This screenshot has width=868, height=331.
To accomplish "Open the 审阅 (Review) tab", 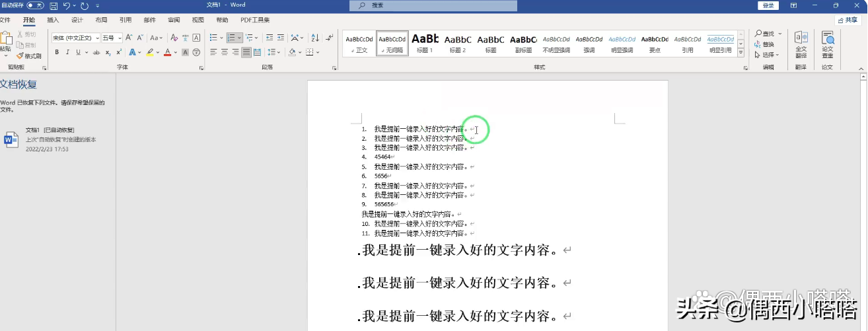I will (174, 20).
